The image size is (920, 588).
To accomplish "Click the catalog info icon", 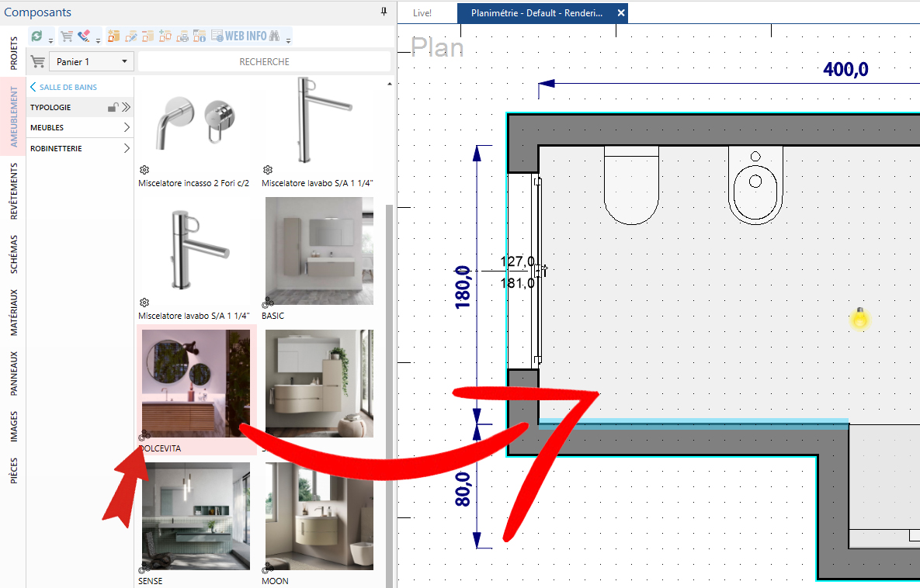I will click(200, 36).
